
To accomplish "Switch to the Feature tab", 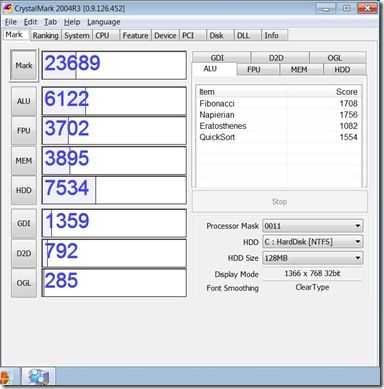I will click(x=135, y=35).
